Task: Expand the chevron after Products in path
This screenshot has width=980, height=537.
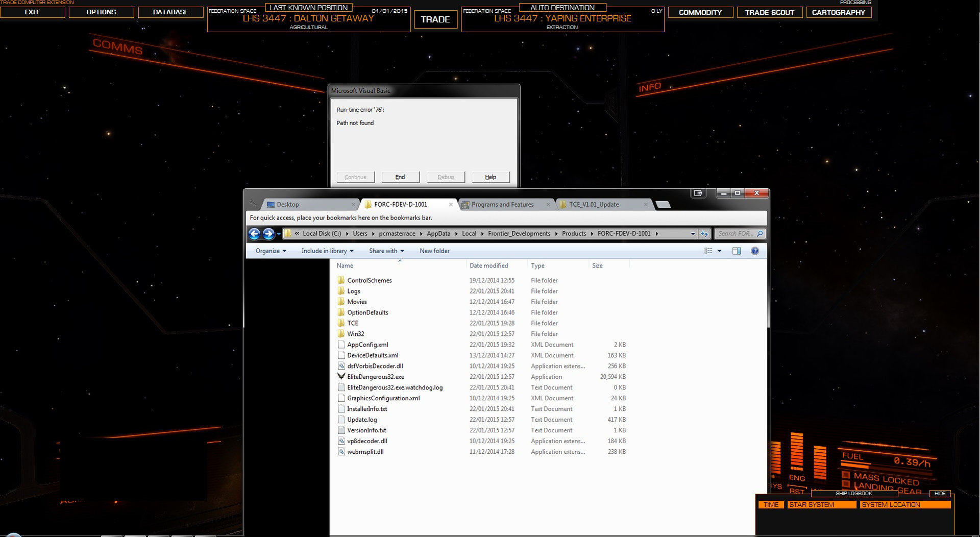Action: point(592,234)
